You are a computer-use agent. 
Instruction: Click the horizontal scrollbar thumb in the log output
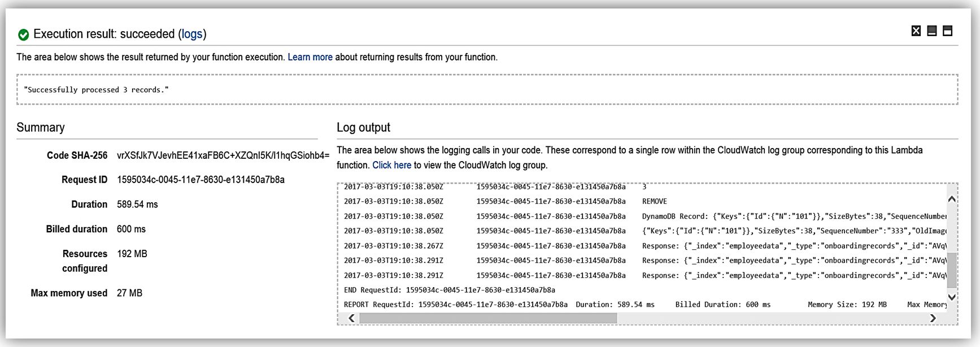point(488,319)
